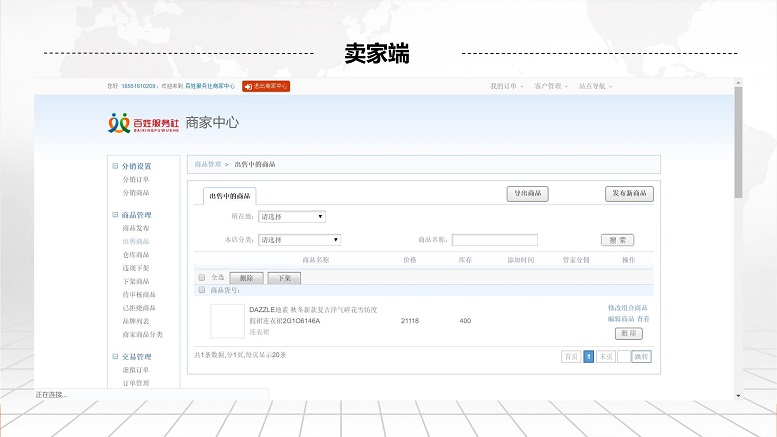This screenshot has height=437, width=777.
Task: Select page 1 in pagination
Action: click(588, 356)
